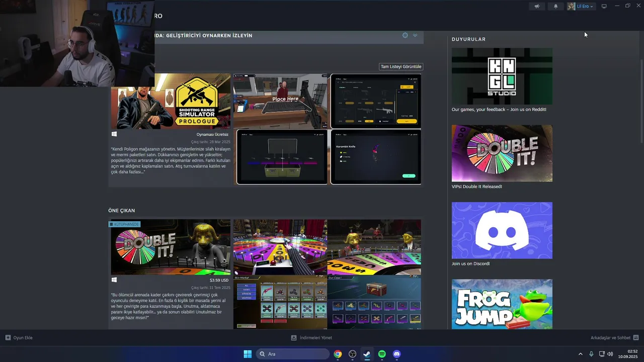Open the Windows Start menu

click(248, 354)
